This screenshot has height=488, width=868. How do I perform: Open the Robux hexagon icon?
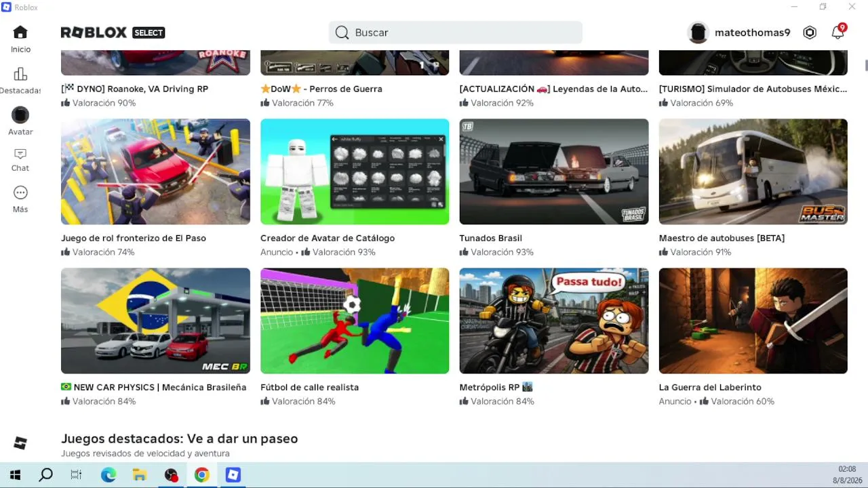tap(810, 33)
